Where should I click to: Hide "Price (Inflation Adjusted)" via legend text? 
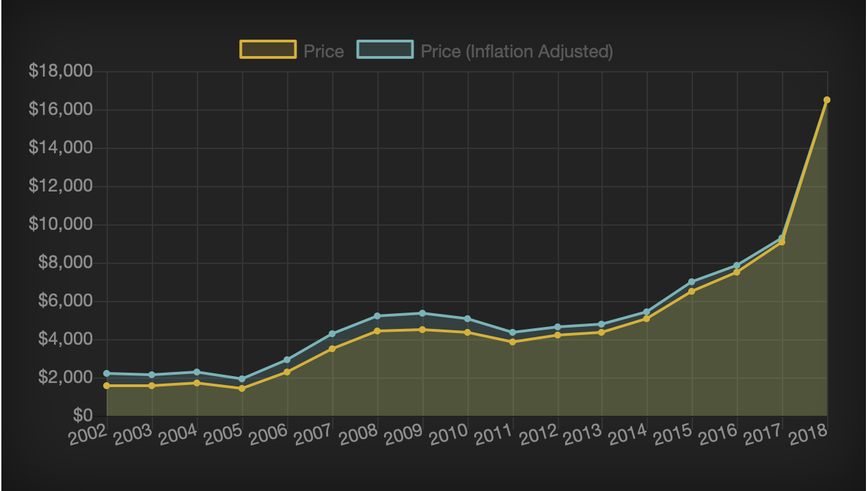(516, 51)
